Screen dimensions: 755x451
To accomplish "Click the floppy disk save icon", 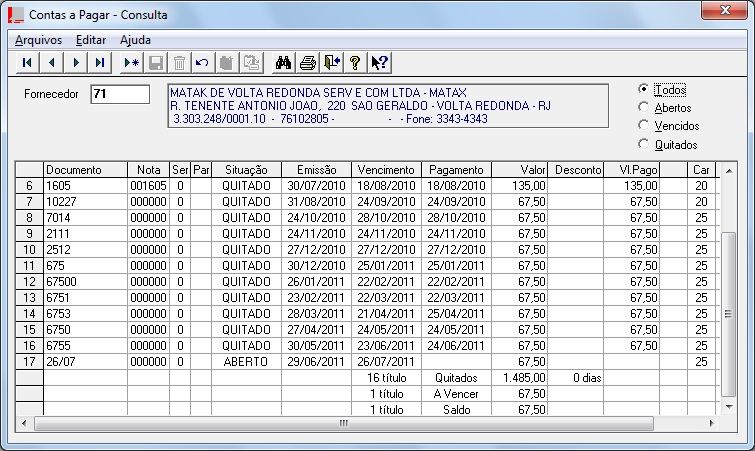I will [156, 63].
